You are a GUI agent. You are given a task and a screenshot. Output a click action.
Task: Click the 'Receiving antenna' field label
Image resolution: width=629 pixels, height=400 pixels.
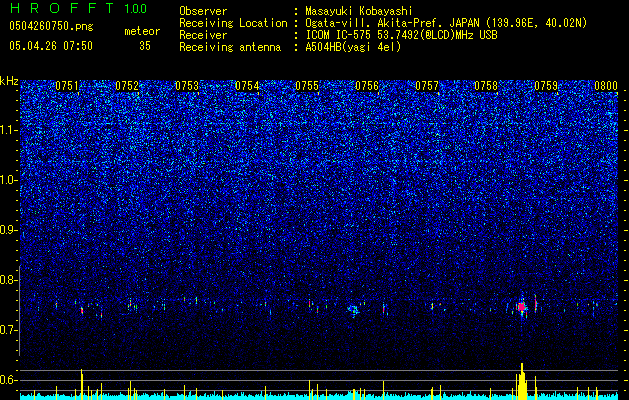(x=230, y=47)
